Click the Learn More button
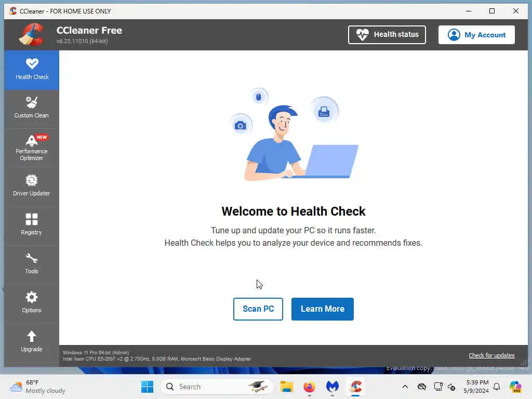Screen dimensions: 532x399 322,309
